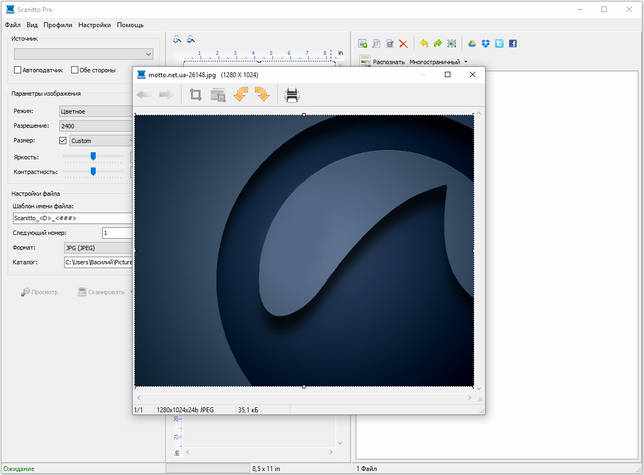Click the Распознать OCR icon

coord(365,62)
